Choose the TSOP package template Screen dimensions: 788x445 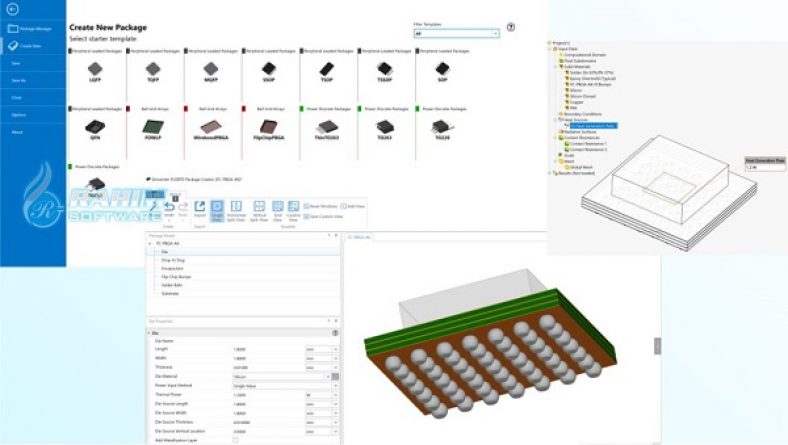point(327,71)
